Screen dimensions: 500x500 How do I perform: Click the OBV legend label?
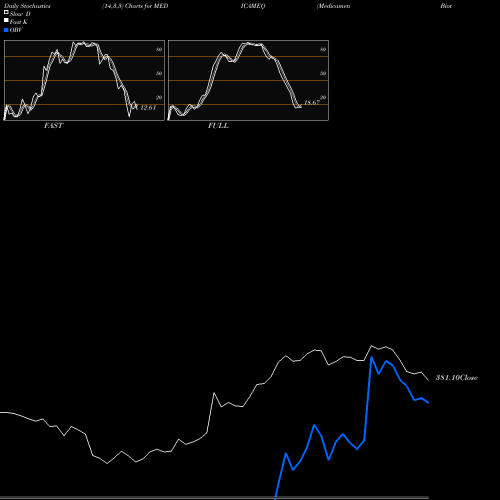pos(16,30)
